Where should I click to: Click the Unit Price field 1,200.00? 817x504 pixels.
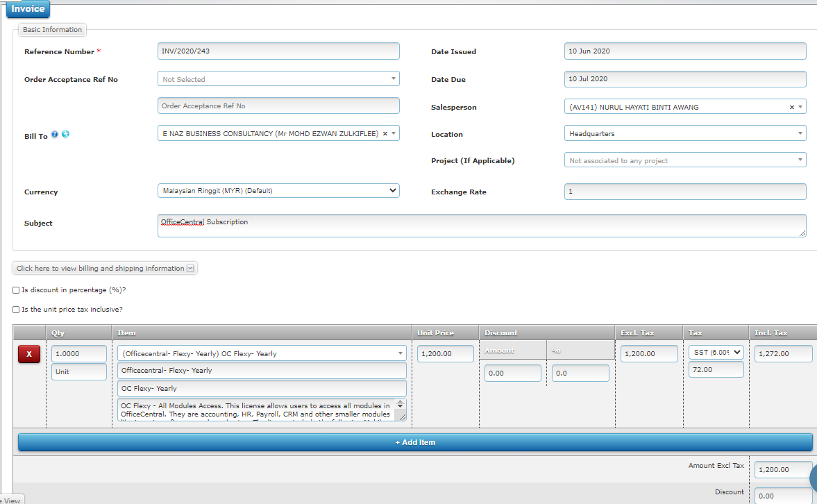tap(445, 353)
